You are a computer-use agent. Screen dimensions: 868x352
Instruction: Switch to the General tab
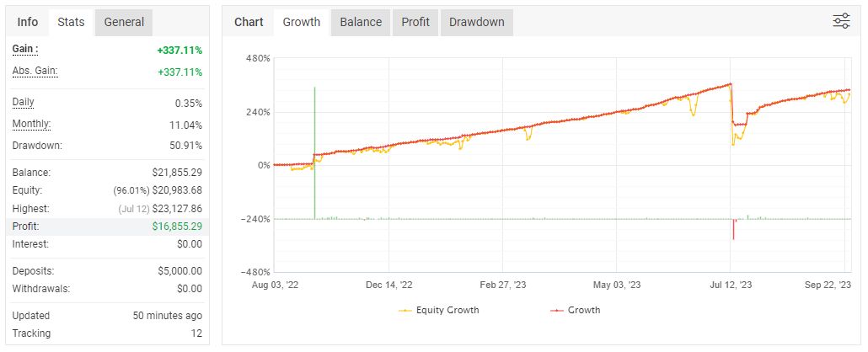pyautogui.click(x=124, y=22)
